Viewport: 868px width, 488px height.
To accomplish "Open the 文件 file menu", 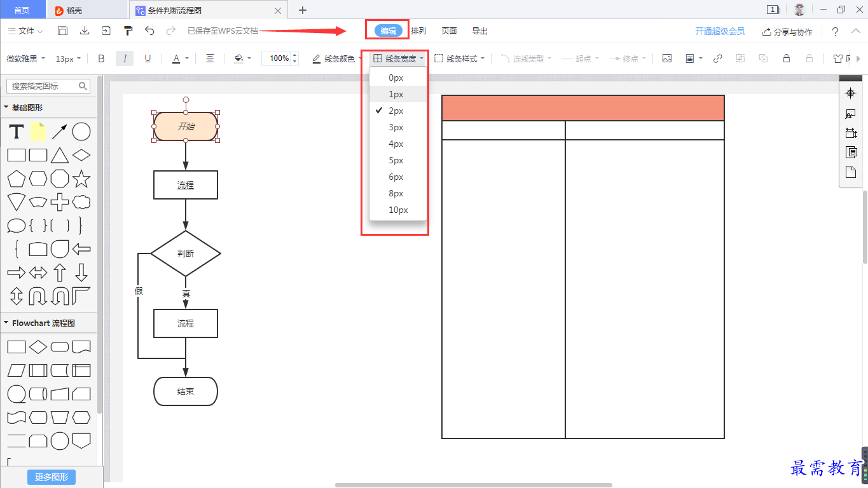I will (x=25, y=30).
